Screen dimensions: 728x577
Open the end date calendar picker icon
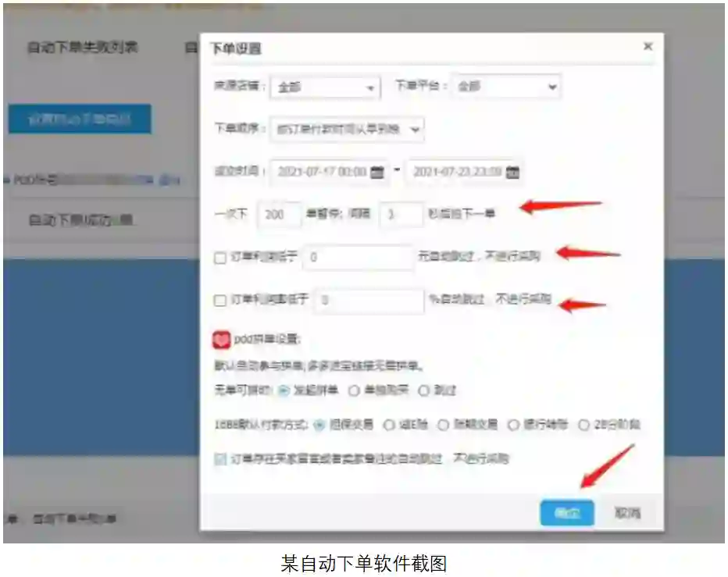pos(512,173)
